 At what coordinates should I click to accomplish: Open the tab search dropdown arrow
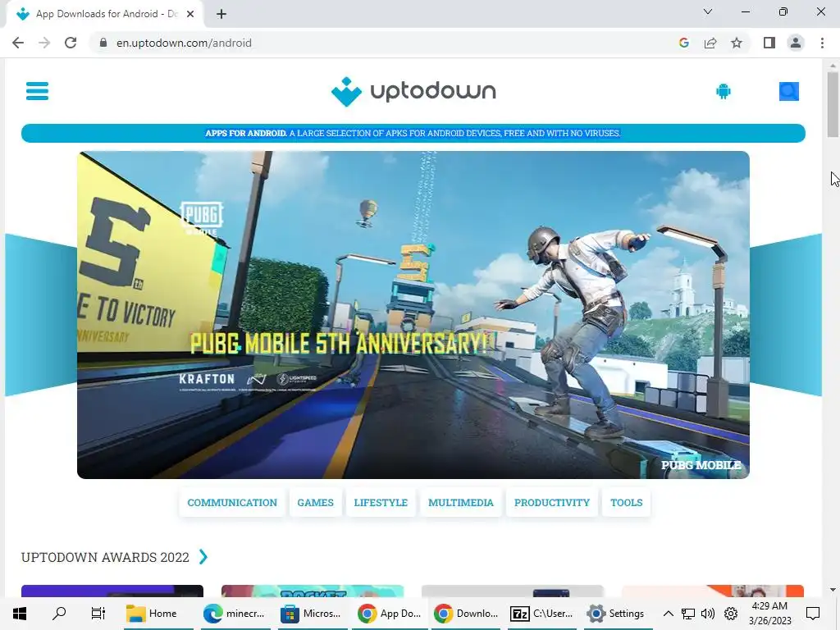(x=708, y=11)
